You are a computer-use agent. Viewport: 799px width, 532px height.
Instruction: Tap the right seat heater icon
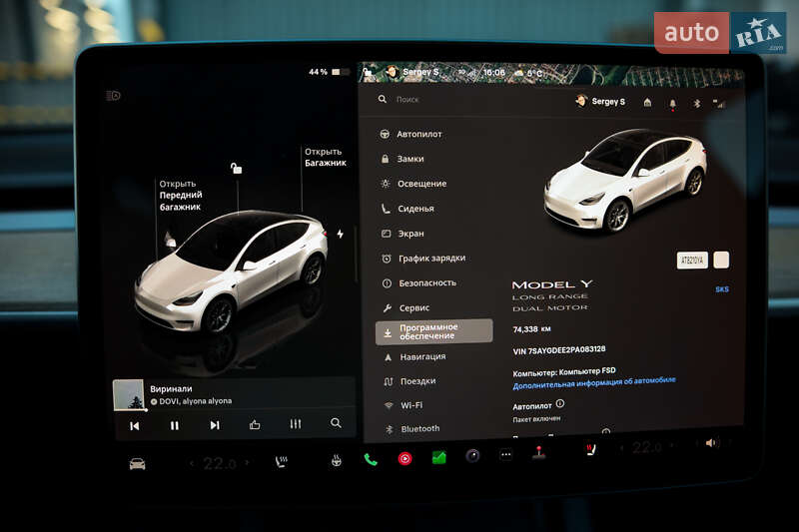pyautogui.click(x=590, y=450)
